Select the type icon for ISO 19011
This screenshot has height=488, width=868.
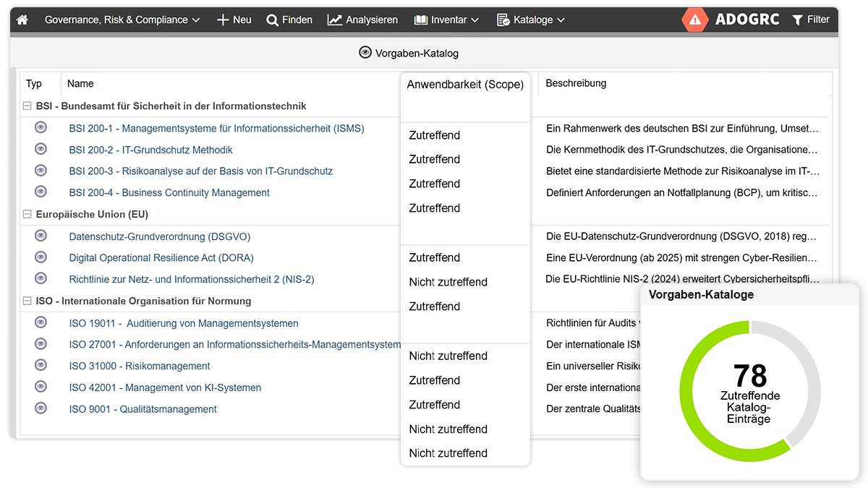41,323
